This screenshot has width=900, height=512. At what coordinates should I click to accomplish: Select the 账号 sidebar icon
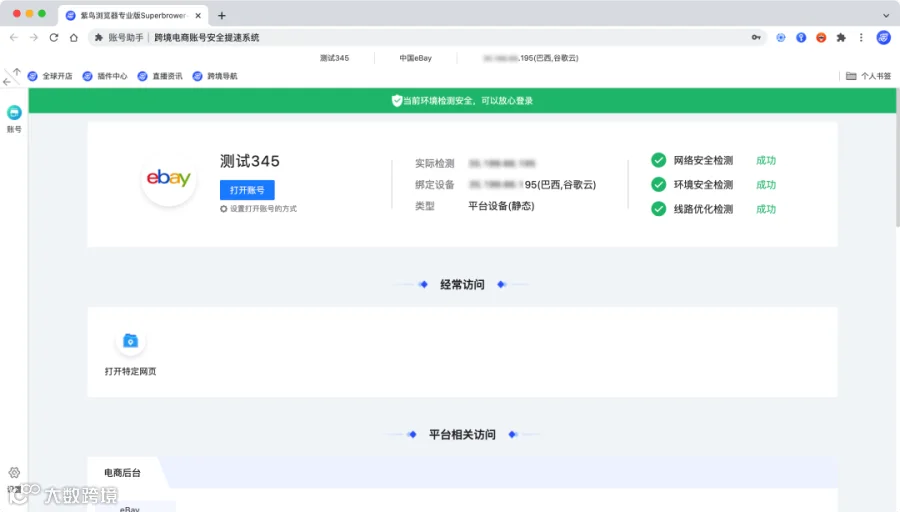14,118
